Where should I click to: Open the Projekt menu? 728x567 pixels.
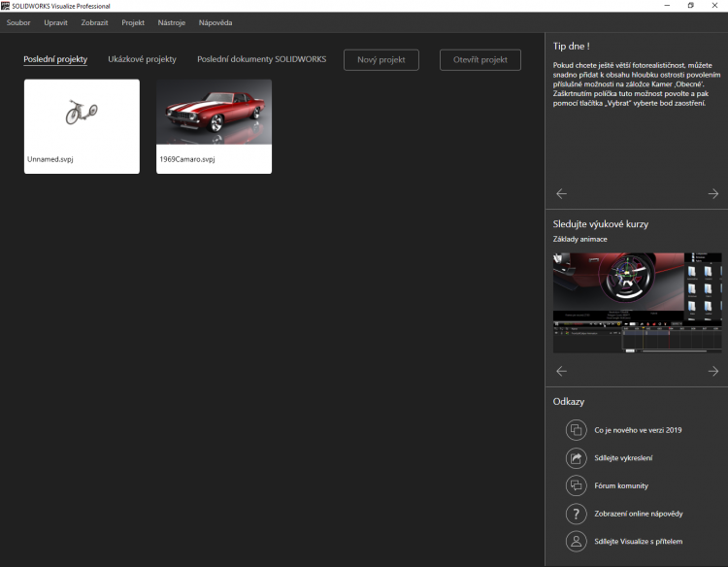point(133,22)
